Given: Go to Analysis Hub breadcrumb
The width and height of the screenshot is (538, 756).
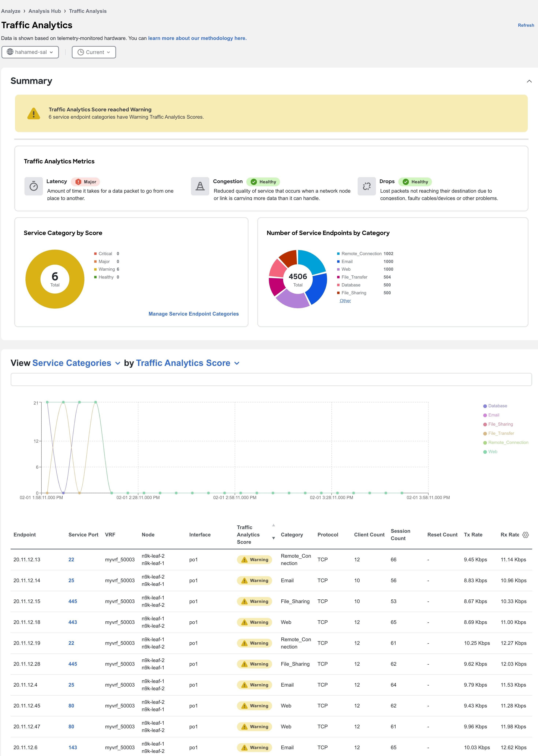Looking at the screenshot, I should 45,11.
